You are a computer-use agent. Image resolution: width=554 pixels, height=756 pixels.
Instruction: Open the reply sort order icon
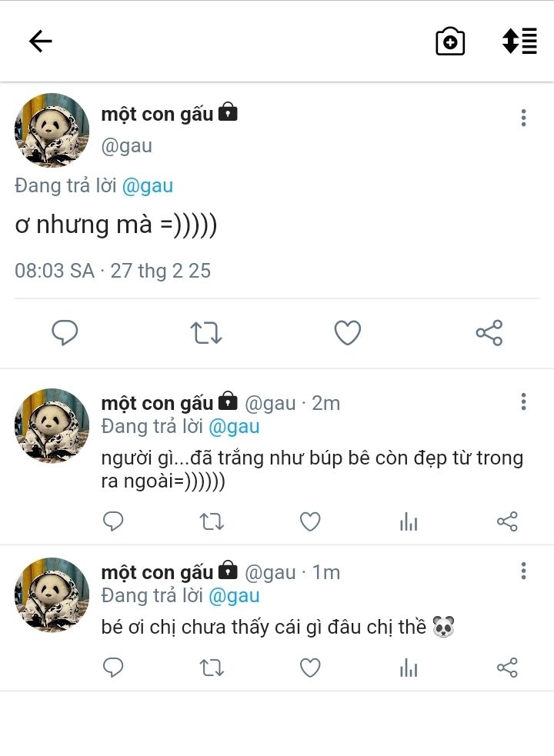click(519, 41)
